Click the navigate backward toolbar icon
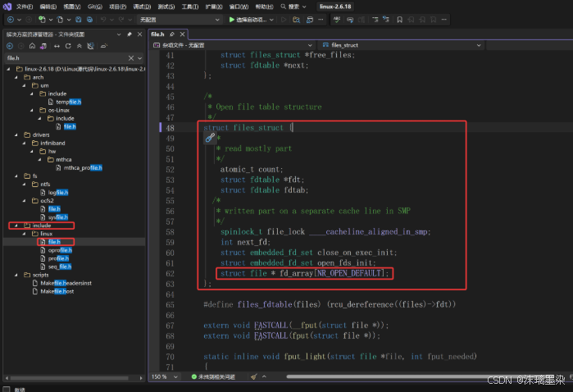The width and height of the screenshot is (573, 392). [x=11, y=20]
